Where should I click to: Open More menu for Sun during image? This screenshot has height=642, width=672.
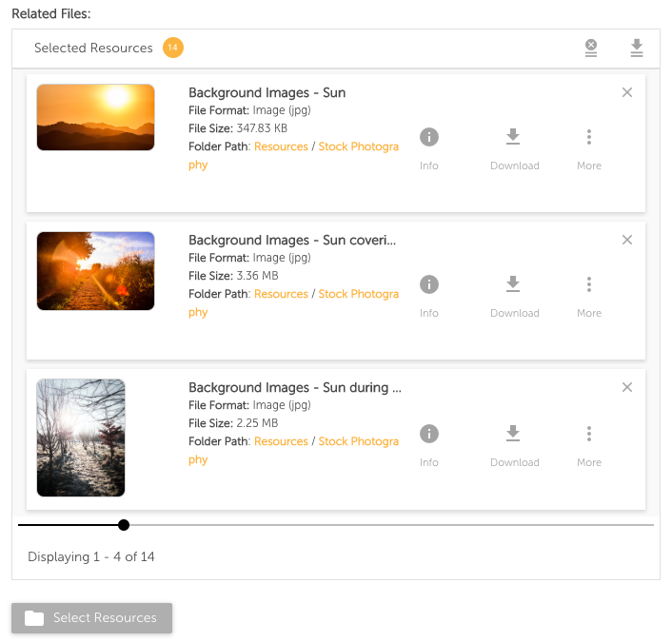click(x=589, y=445)
